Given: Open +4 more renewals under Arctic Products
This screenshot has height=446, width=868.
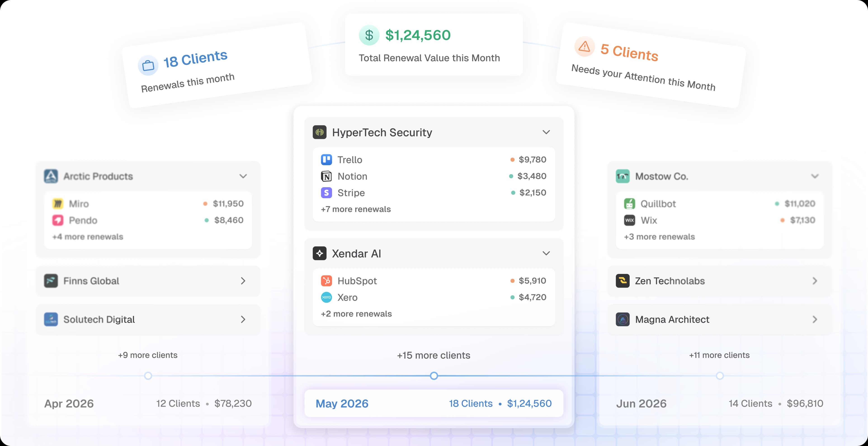Looking at the screenshot, I should click(88, 237).
